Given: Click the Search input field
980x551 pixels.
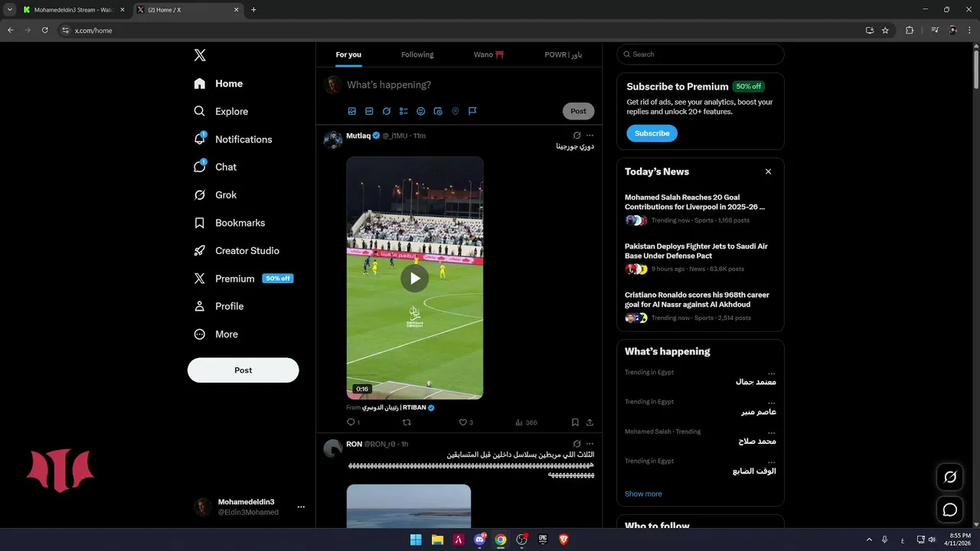Looking at the screenshot, I should pos(700,54).
